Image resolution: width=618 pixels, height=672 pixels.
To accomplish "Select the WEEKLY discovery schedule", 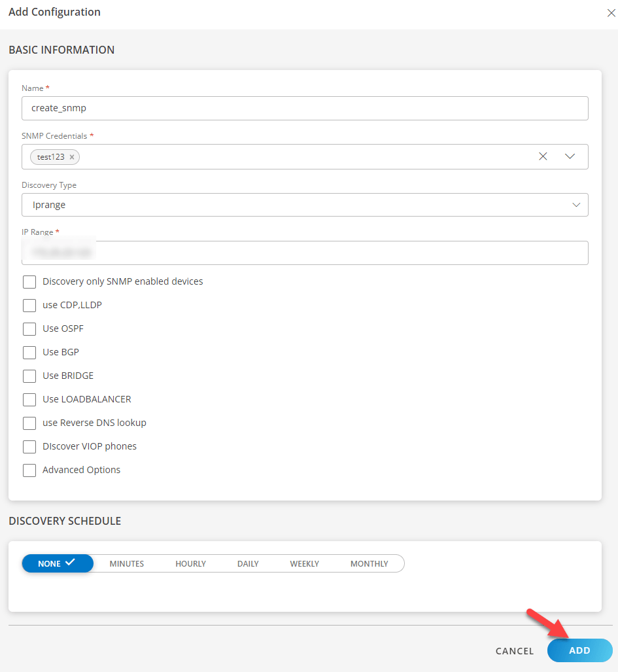I will 304,563.
